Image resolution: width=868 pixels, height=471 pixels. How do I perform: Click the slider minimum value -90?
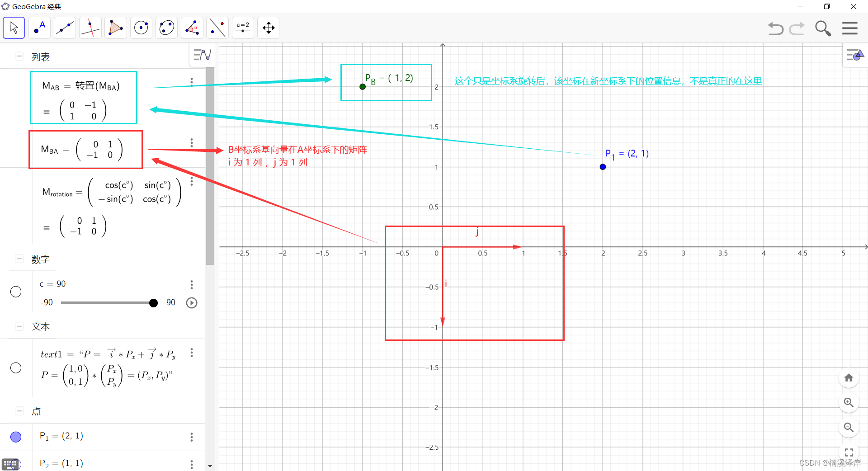click(x=47, y=302)
